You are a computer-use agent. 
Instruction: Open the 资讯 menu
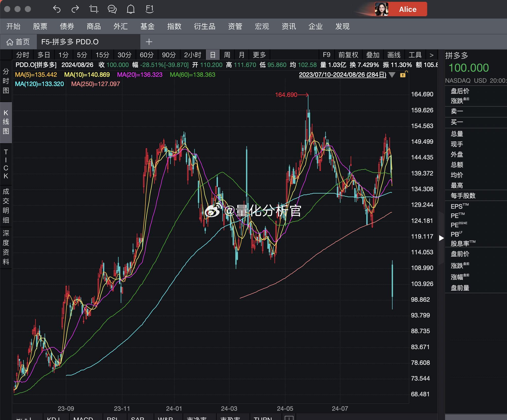[289, 26]
